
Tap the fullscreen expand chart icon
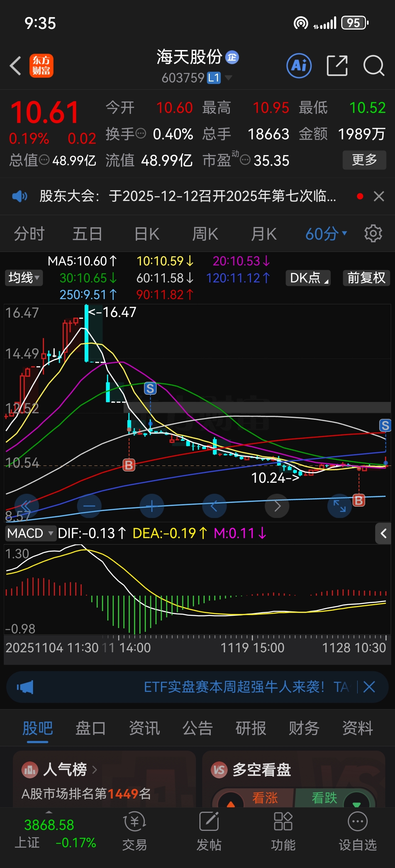coord(340,506)
